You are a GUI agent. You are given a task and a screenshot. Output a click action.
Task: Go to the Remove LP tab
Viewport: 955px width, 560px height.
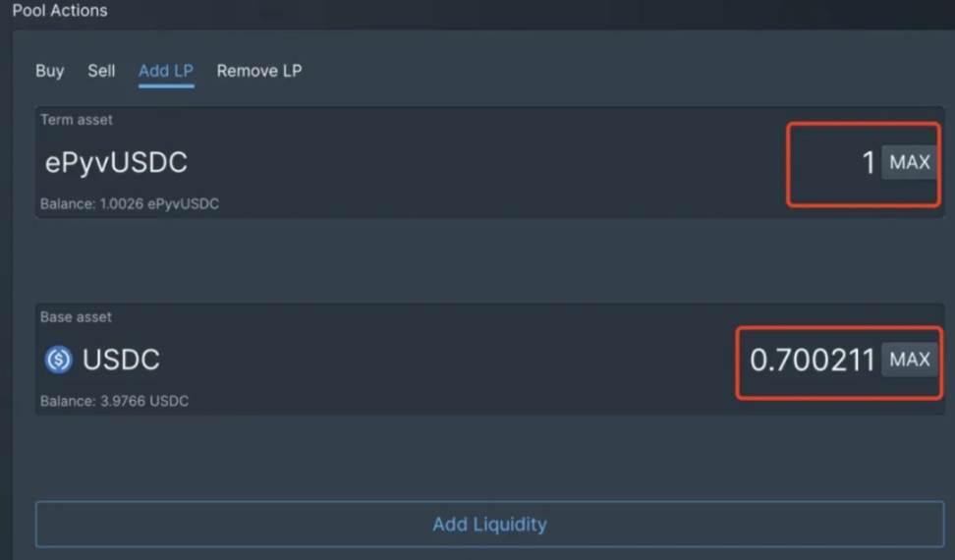[x=258, y=71]
